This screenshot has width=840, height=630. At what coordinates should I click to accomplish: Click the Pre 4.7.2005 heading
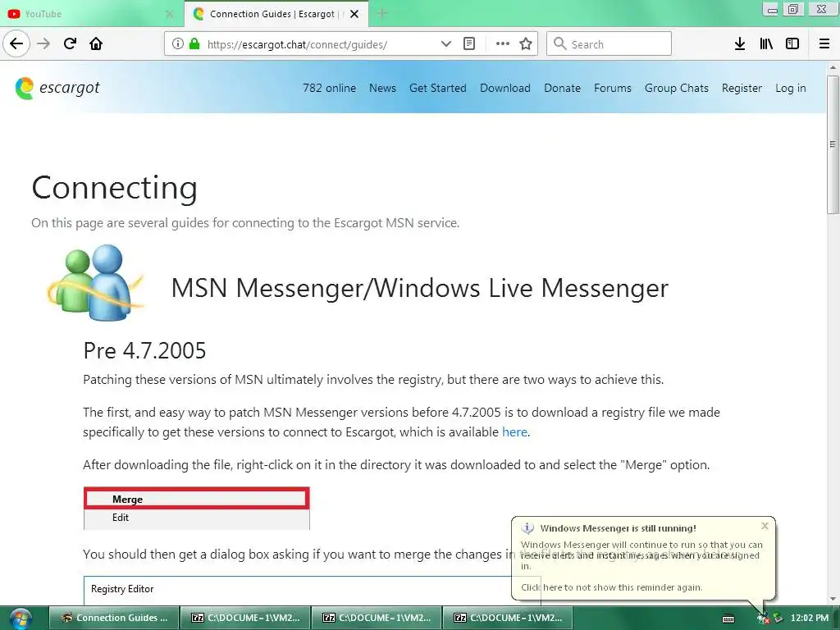tap(144, 350)
